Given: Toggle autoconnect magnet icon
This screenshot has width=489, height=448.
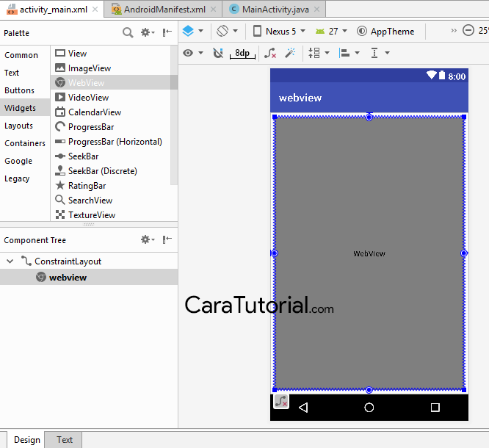Looking at the screenshot, I should pos(218,53).
